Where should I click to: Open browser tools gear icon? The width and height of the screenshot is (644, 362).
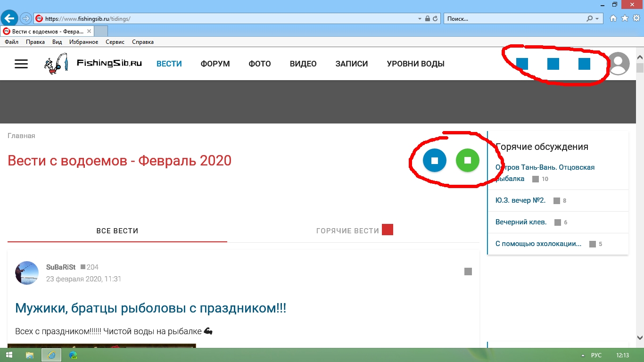pyautogui.click(x=636, y=19)
